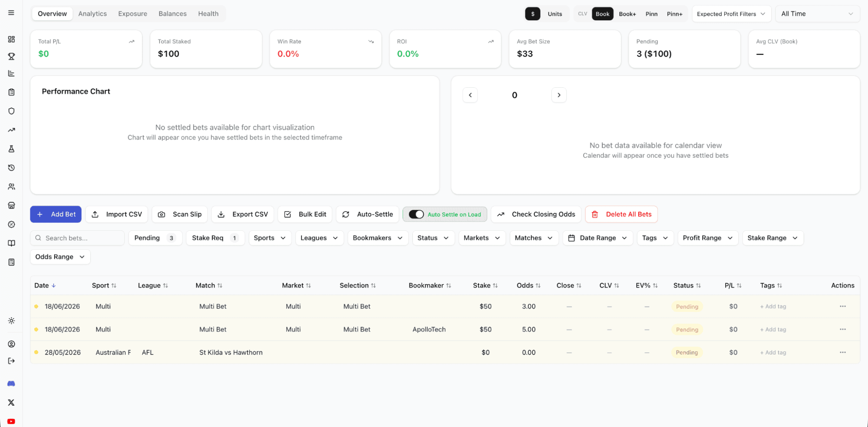Open the open book icon in the sidebar
The image size is (868, 427).
[11, 243]
